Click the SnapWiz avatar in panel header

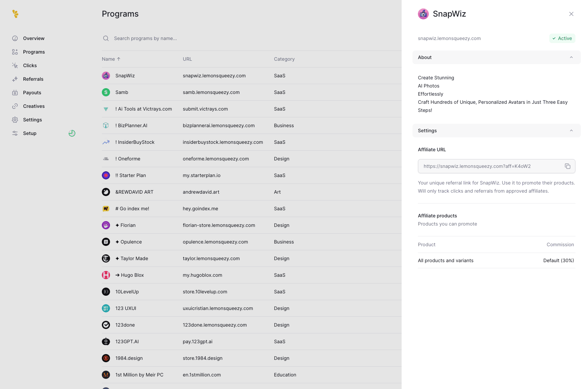(423, 14)
